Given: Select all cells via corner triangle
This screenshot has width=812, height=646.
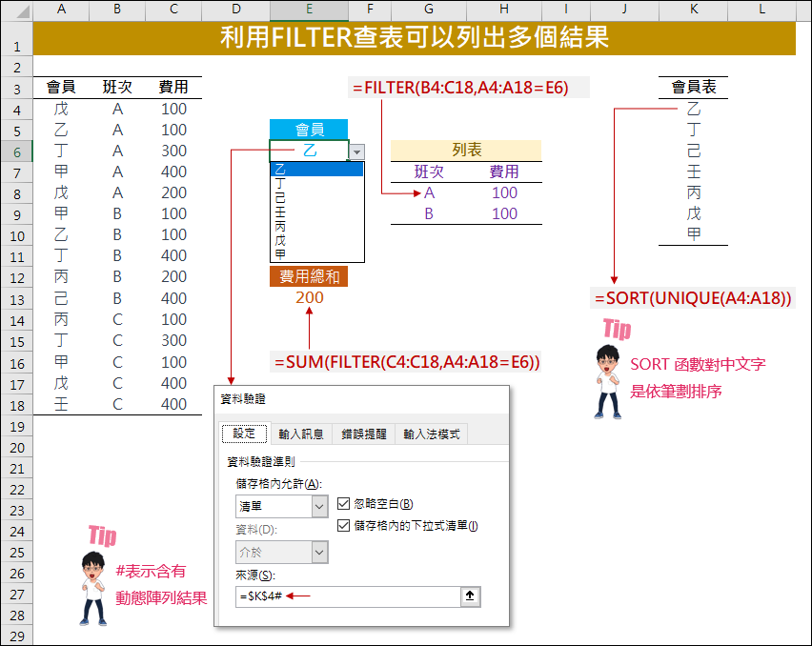Looking at the screenshot, I should (23, 10).
